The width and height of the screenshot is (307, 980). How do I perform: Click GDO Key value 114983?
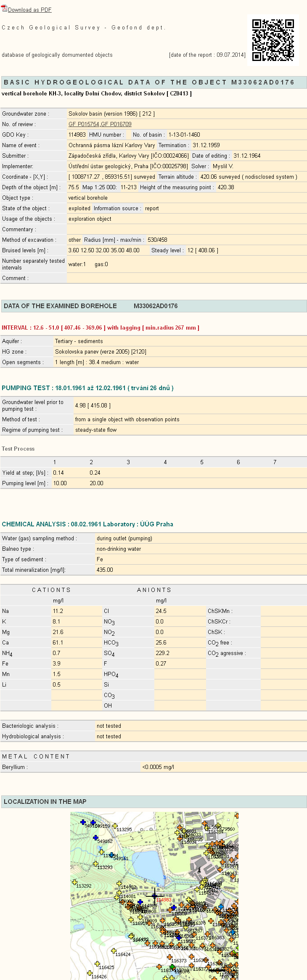click(77, 135)
